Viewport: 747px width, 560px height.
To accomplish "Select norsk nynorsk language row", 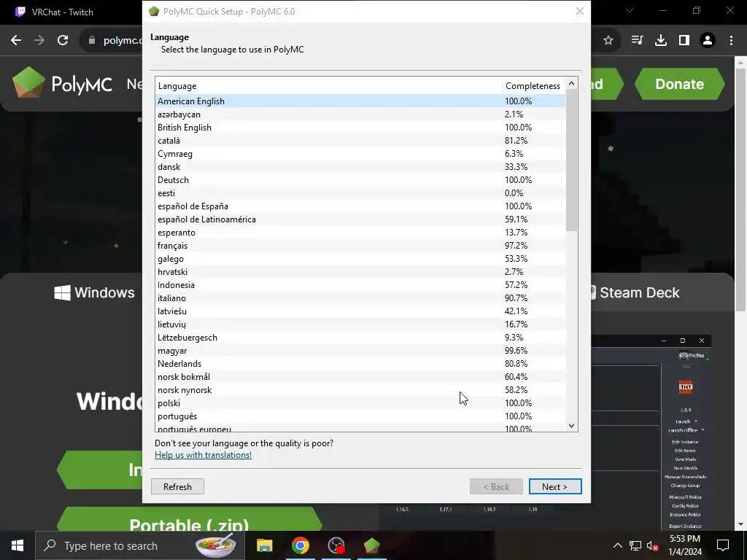I will [360, 390].
